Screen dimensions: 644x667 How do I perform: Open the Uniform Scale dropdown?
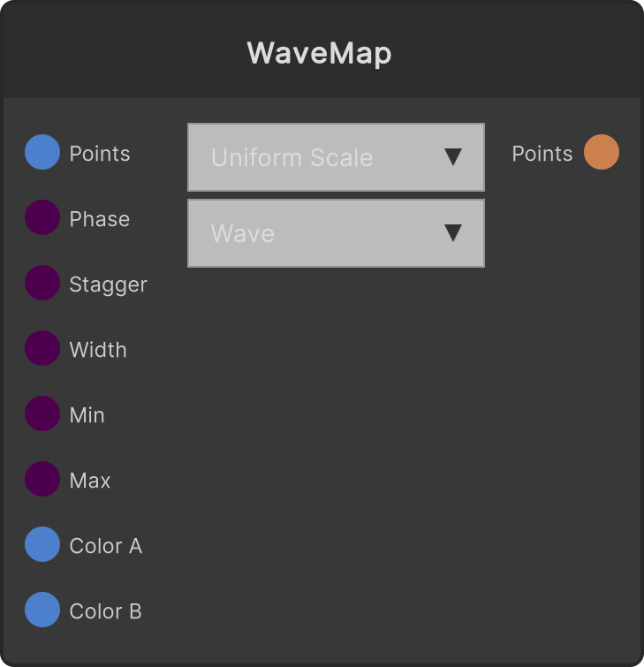tap(336, 157)
